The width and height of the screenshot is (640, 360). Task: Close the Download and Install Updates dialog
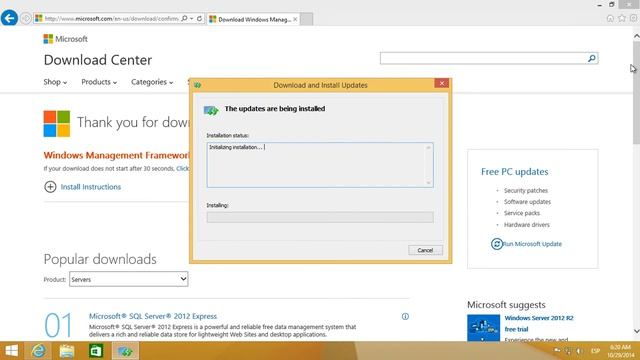[x=442, y=83]
